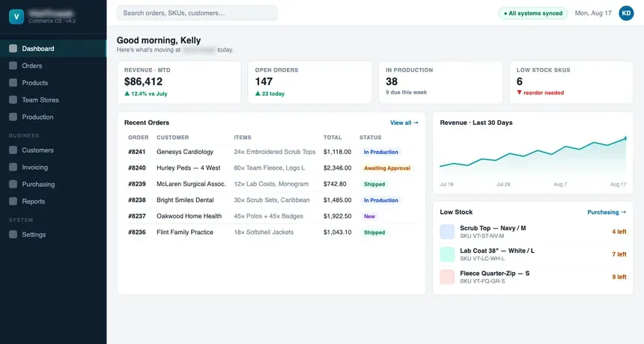644x344 pixels.
Task: Click the Orders sidebar icon
Action: (x=13, y=66)
